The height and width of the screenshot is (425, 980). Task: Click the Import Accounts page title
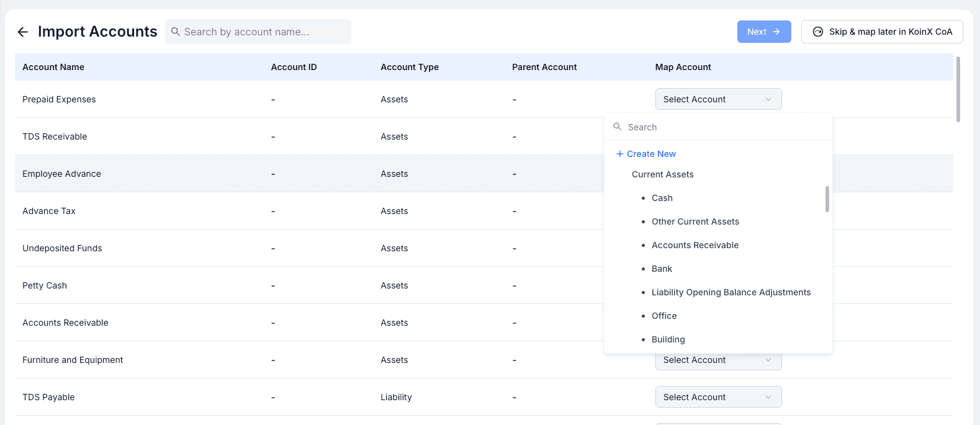pos(97,32)
